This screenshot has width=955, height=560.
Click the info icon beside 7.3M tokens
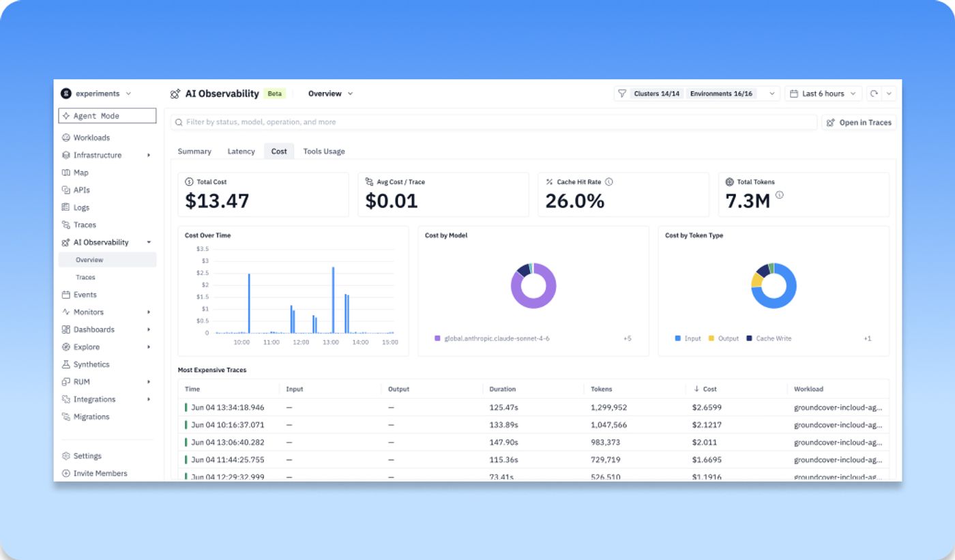779,195
